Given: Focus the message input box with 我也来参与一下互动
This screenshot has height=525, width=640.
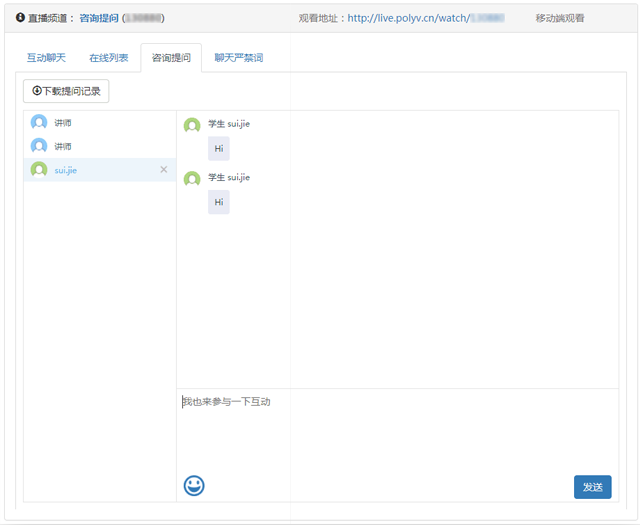Looking at the screenshot, I should coord(397,430).
